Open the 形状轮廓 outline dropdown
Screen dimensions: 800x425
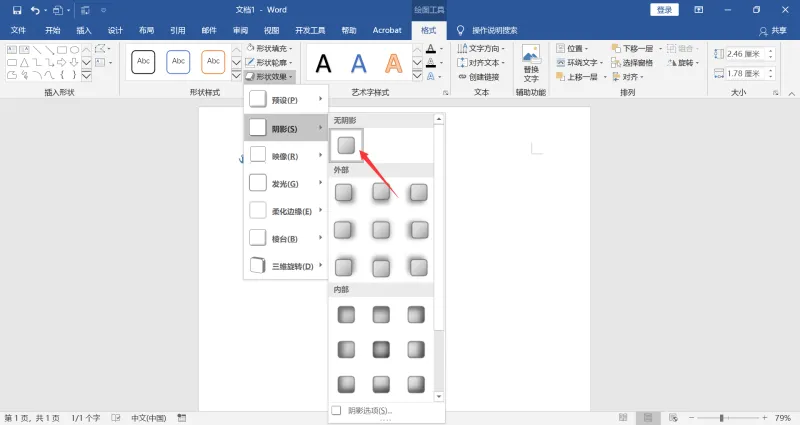click(269, 62)
